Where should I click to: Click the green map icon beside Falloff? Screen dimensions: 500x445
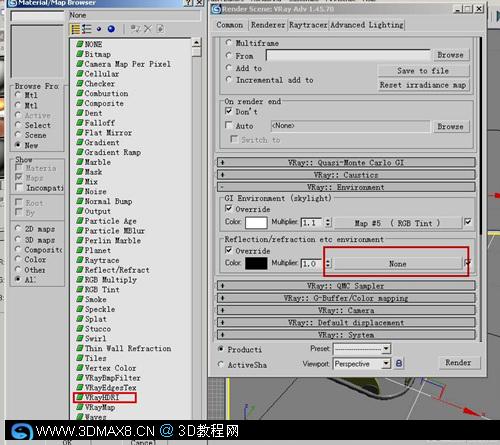point(79,123)
